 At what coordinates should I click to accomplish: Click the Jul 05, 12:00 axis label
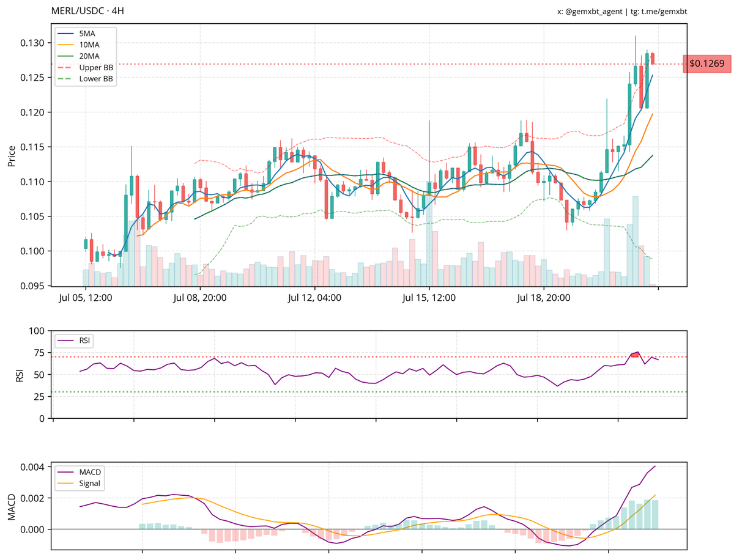click(86, 298)
